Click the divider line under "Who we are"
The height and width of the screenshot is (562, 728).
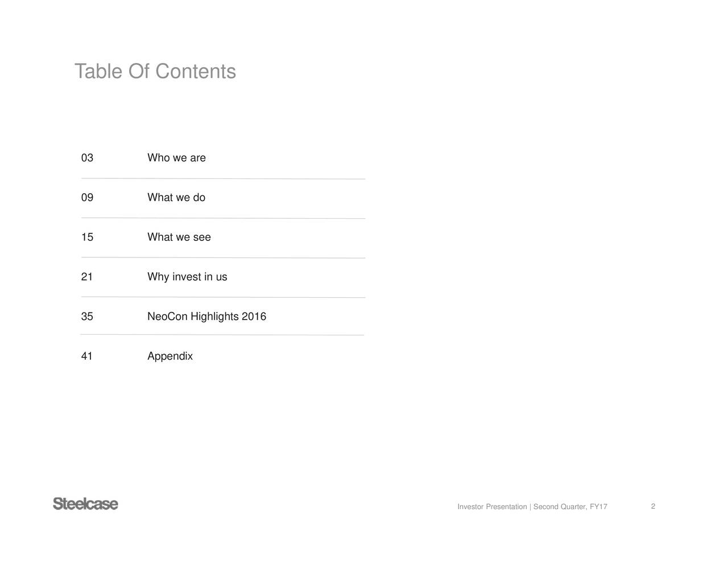click(223, 178)
